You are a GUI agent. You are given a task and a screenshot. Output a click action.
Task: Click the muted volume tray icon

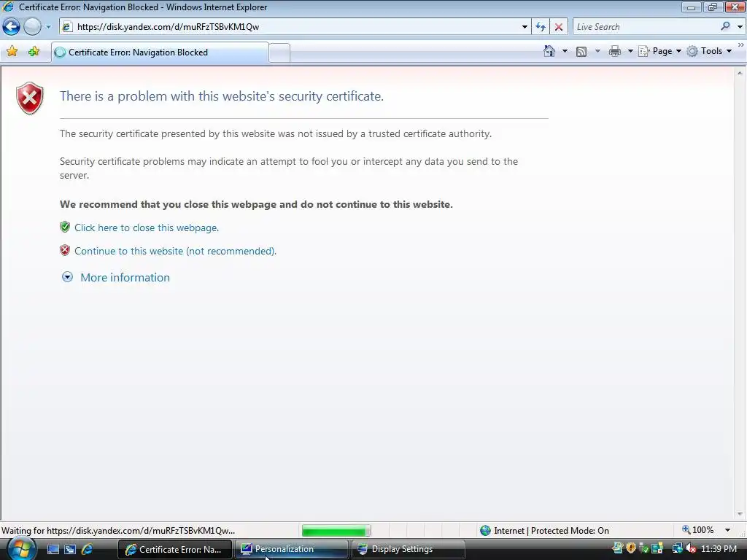[x=691, y=549]
